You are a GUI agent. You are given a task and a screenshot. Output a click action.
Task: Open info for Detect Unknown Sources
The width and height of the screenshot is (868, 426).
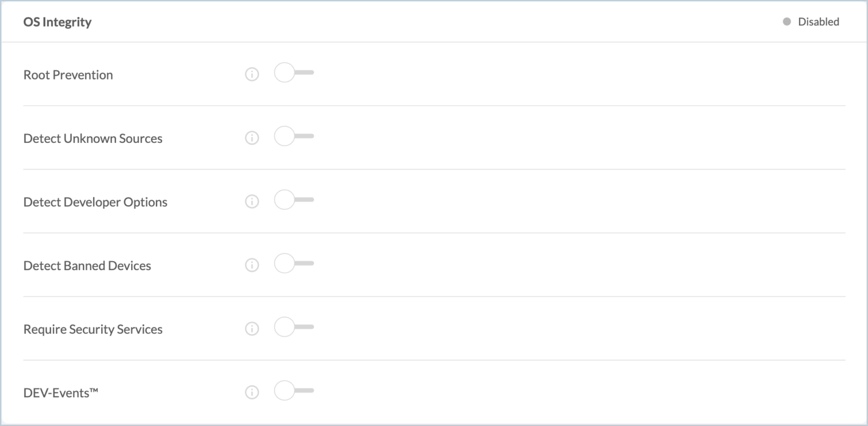coord(252,138)
